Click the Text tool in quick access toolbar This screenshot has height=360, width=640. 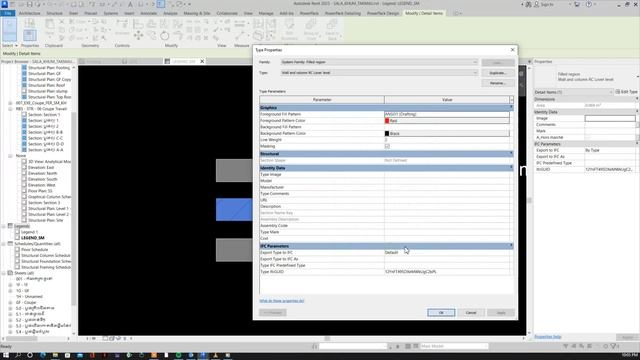click(130, 4)
